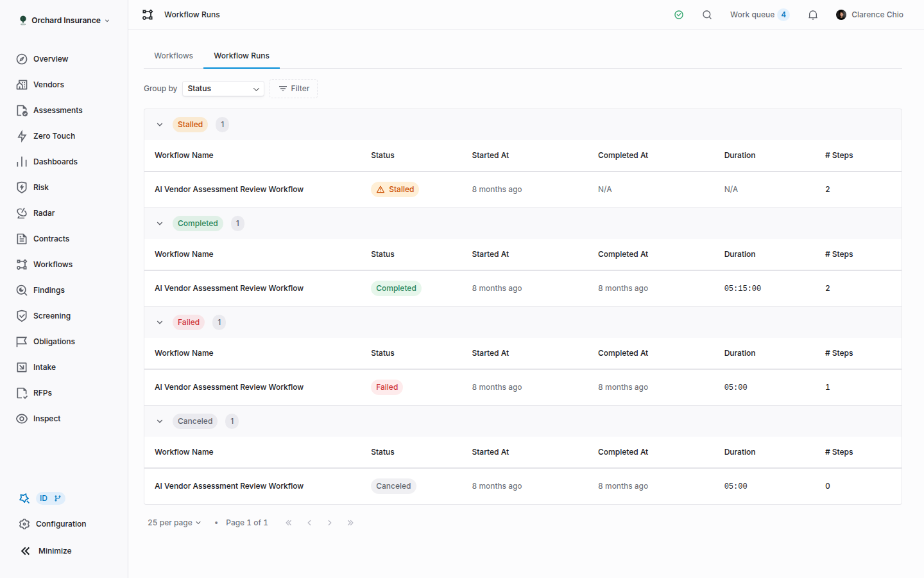This screenshot has height=578, width=924.
Task: Click the Canceled status badge in the row
Action: click(393, 486)
